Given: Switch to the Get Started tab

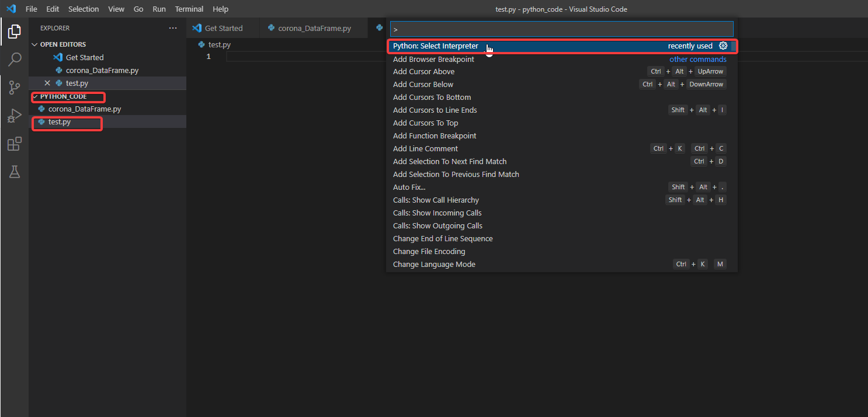Looking at the screenshot, I should click(x=223, y=28).
